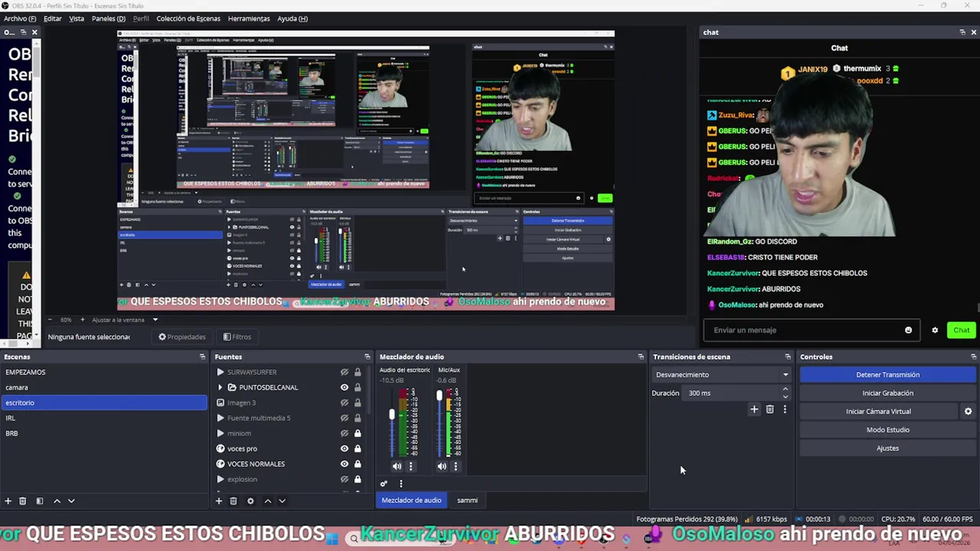Toggle the lock on SURWAYSURFER source
This screenshot has width=980, height=551.
(x=357, y=372)
